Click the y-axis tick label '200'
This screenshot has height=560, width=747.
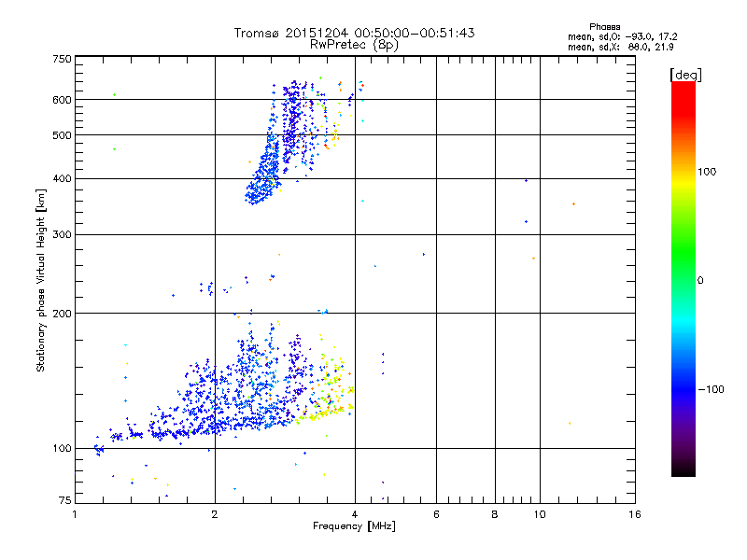[x=62, y=314]
